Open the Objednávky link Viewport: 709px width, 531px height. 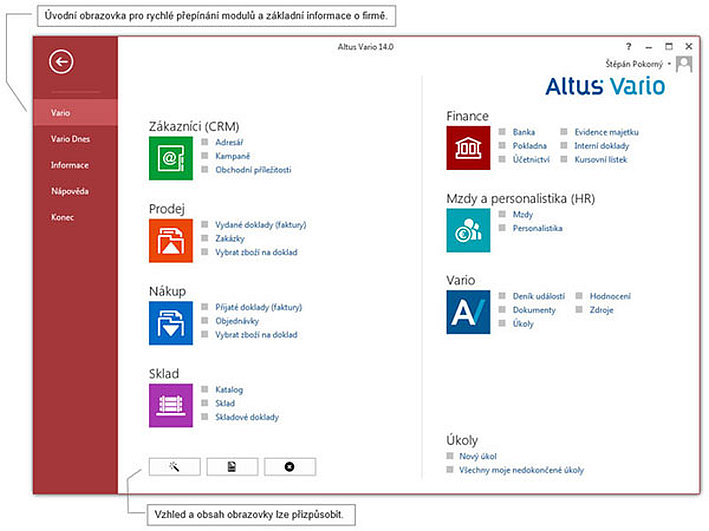tap(237, 321)
